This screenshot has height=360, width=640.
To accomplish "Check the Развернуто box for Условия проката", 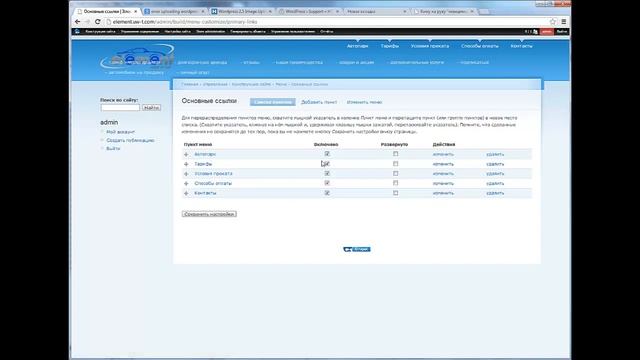I will pos(396,173).
